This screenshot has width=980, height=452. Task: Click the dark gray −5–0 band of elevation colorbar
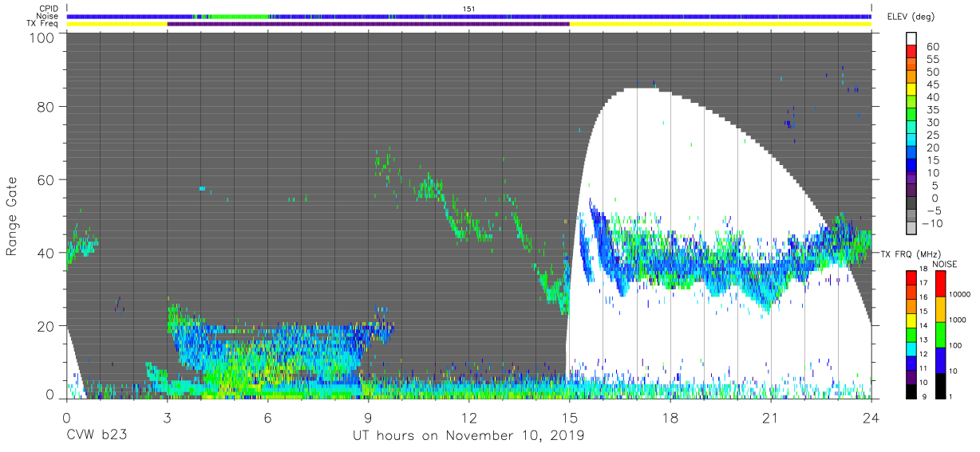[x=913, y=203]
